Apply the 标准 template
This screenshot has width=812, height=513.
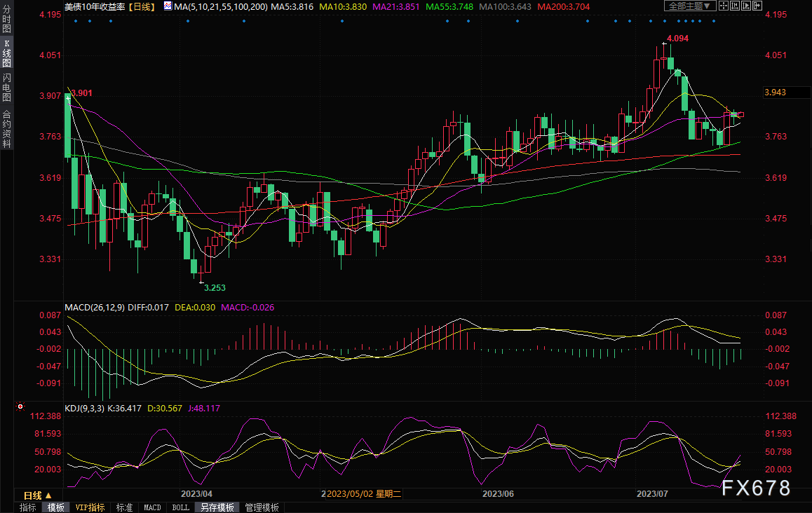124,508
